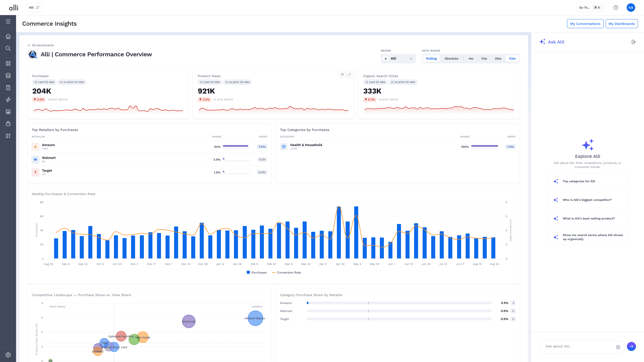Image resolution: width=644 pixels, height=362 pixels.
Task: Open the Brand dropdown showing Alli
Action: pos(398,59)
